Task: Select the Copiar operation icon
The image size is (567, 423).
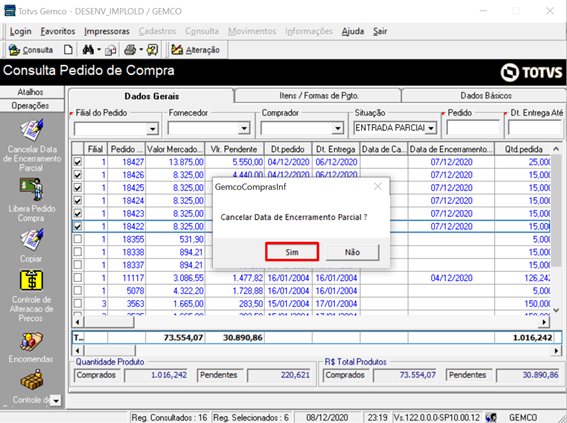Action: tap(32, 240)
